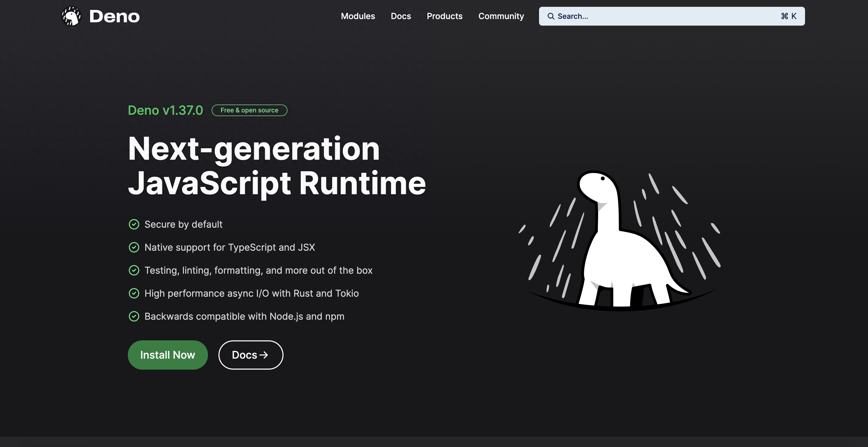868x447 pixels.
Task: Click the Deno wordmark in header
Action: click(114, 16)
